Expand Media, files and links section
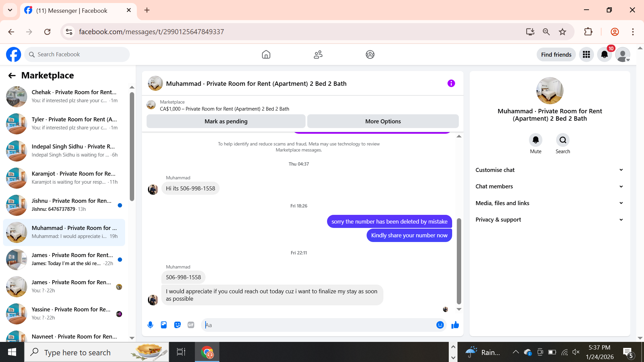This screenshot has height=362, width=644. (549, 203)
